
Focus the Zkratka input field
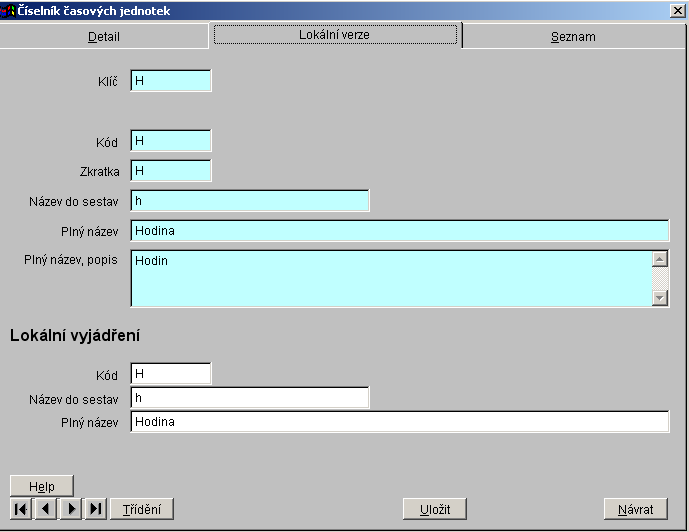coord(171,171)
